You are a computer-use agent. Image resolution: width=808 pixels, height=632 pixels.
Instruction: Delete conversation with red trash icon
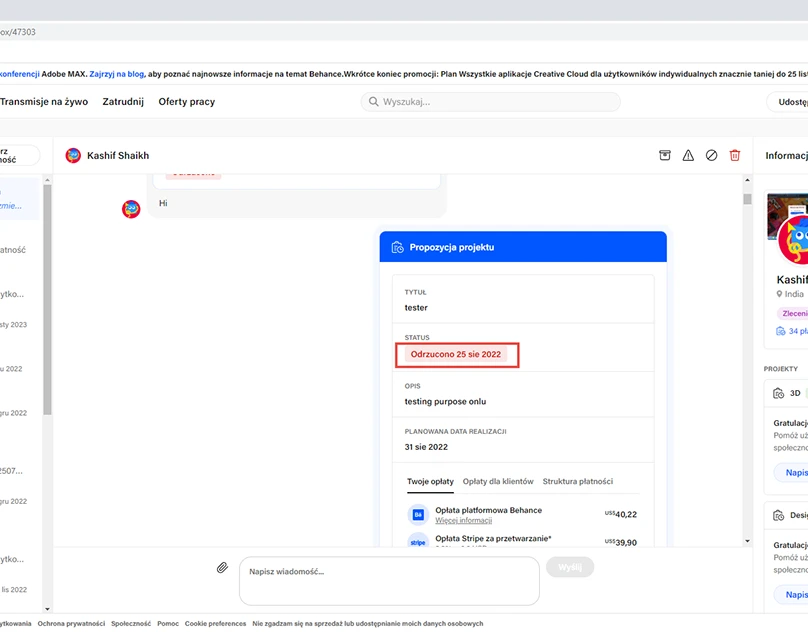[735, 155]
